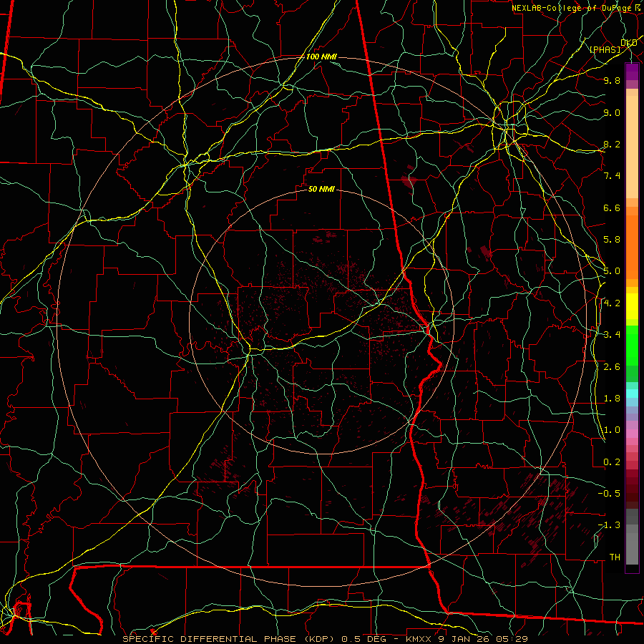
Task: Click the 3.4 color scale value
Action: [x=612, y=335]
